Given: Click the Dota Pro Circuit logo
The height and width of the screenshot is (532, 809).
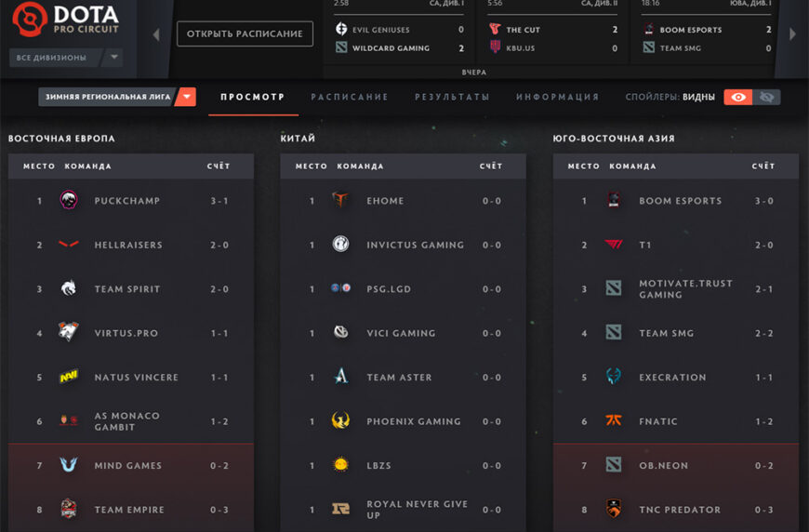Looking at the screenshot, I should (65, 20).
